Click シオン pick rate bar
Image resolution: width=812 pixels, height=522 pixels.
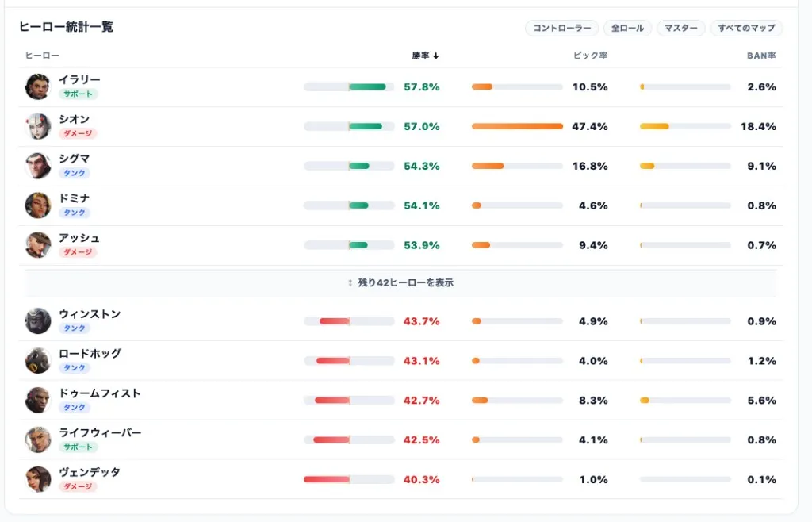click(517, 126)
